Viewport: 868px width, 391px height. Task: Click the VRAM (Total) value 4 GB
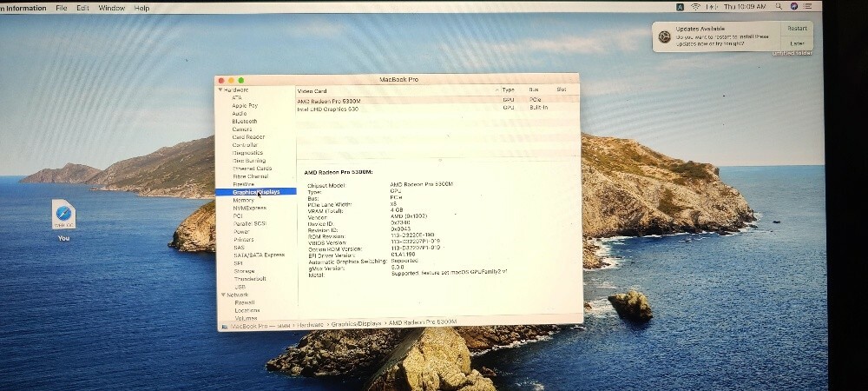(x=397, y=210)
